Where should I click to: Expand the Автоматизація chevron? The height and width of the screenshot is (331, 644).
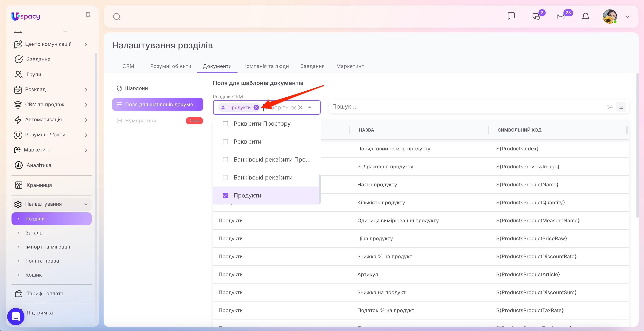[86, 120]
